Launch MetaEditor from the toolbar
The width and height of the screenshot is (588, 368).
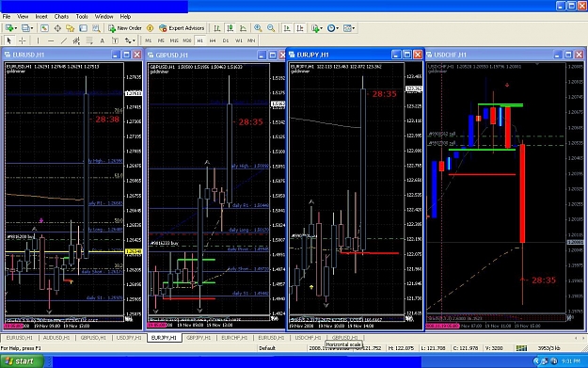[x=150, y=28]
